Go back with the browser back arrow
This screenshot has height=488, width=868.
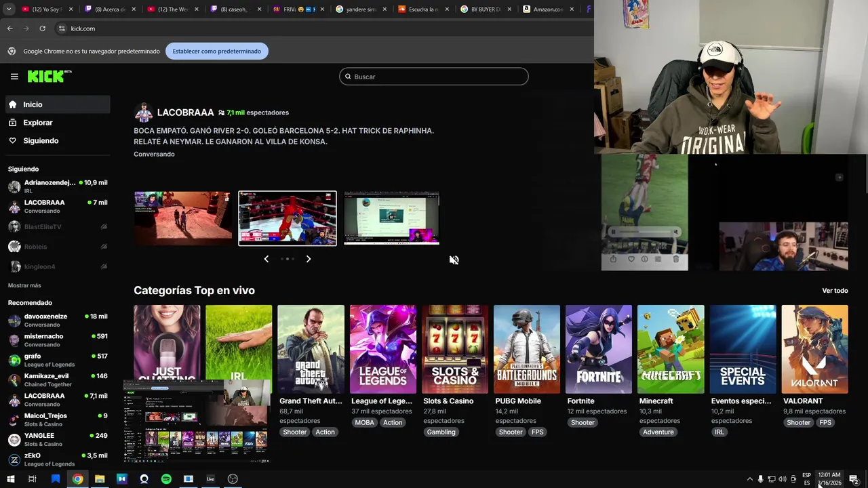pos(9,28)
